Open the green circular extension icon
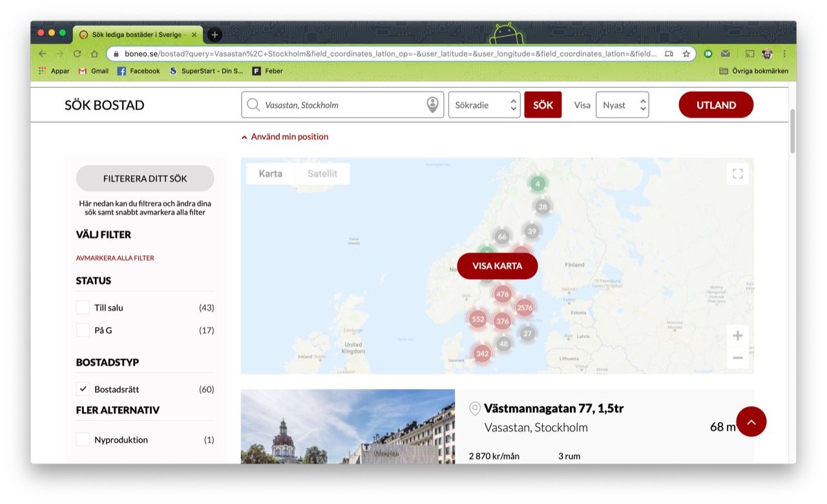Screen dimensions: 827x504 coord(709,54)
